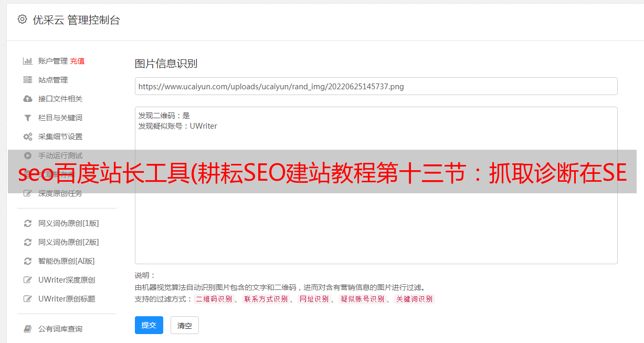Open 站点管理 menu item
Screen dimensions: 644x343
[53, 80]
